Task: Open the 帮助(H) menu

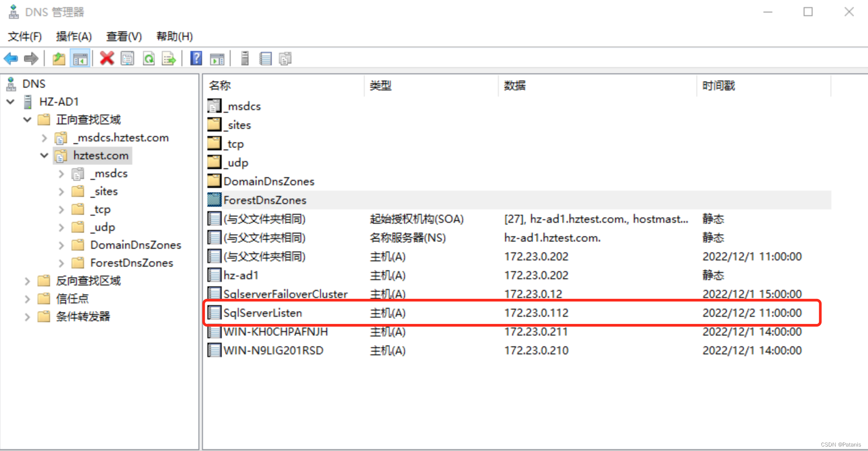Action: coord(174,36)
